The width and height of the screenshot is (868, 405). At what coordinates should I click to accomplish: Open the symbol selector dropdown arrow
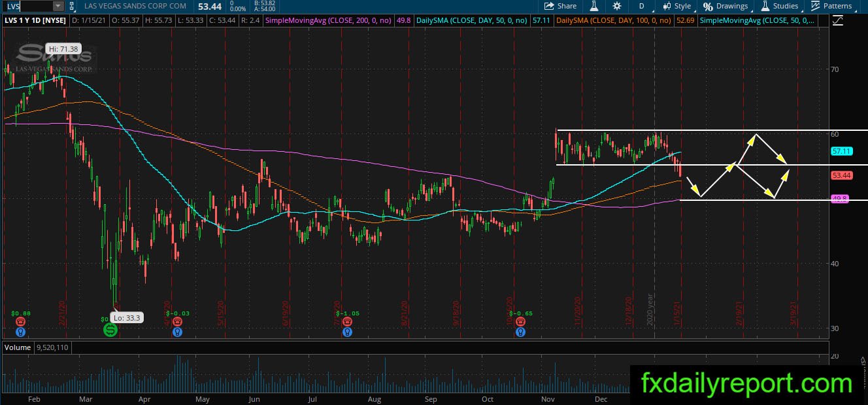coord(58,6)
